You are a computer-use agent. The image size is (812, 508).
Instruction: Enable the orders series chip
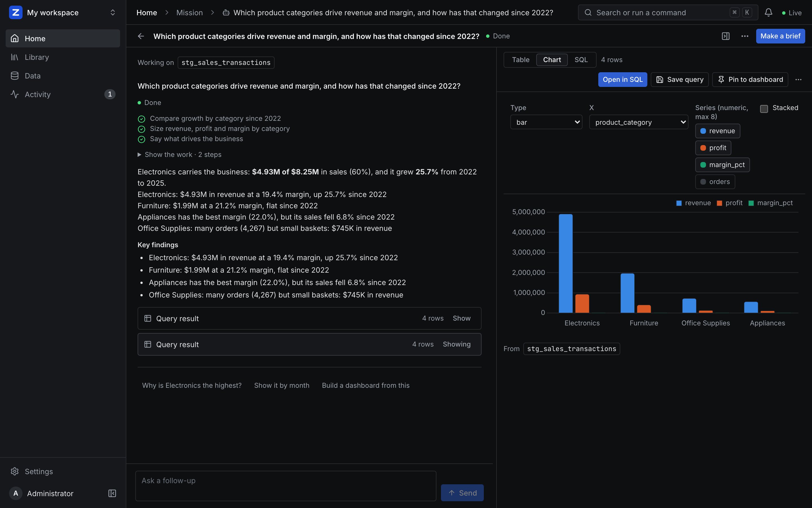tap(715, 182)
